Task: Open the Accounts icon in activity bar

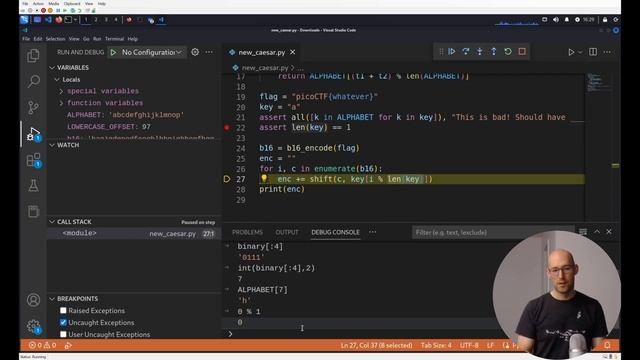Action: (x=33, y=300)
